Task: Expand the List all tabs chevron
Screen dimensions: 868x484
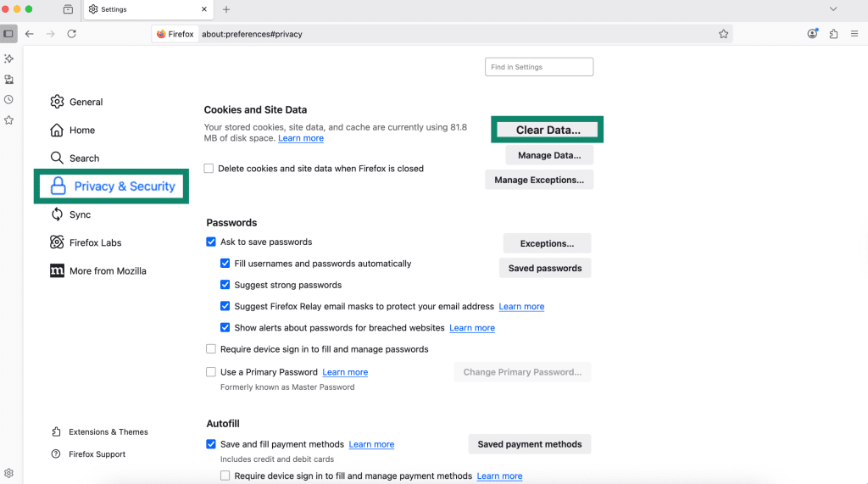Action: (x=833, y=9)
